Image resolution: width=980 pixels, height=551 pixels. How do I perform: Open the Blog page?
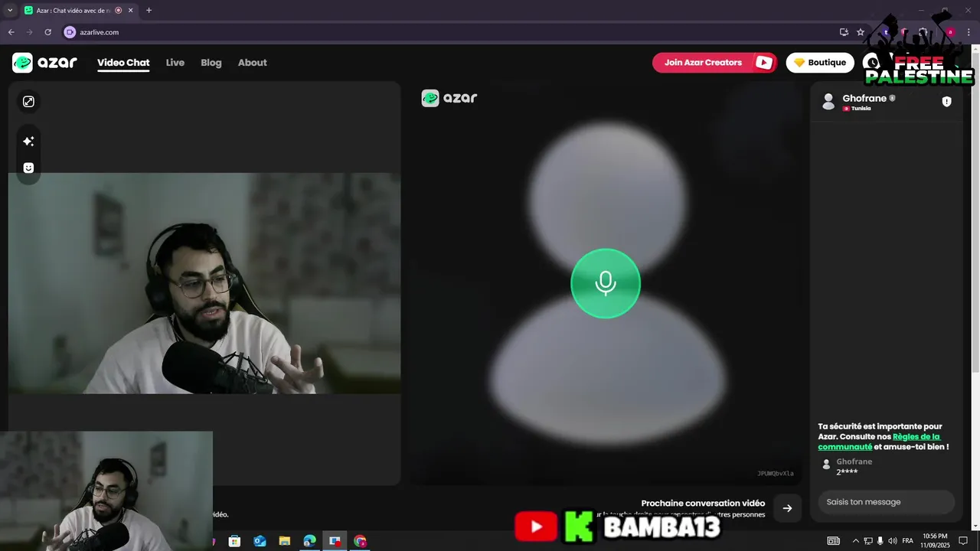coord(211,63)
